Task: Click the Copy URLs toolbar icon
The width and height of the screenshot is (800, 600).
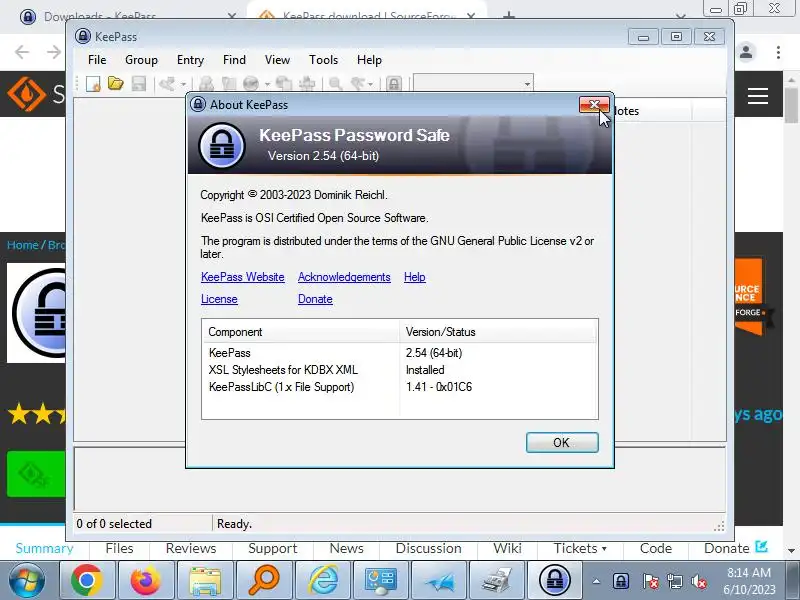Action: tap(284, 84)
